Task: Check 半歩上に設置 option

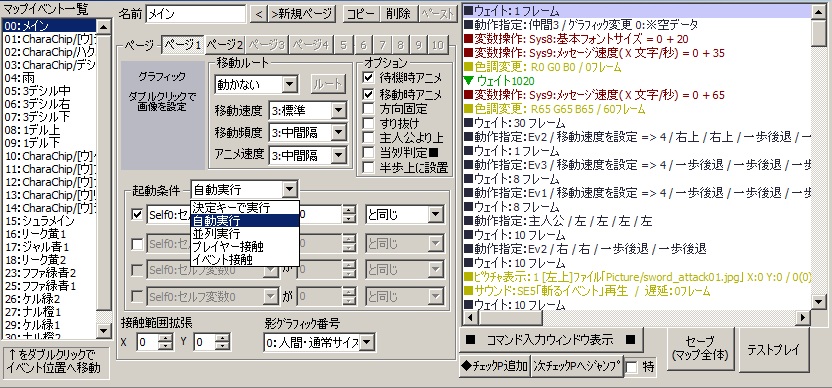Action: pos(369,167)
